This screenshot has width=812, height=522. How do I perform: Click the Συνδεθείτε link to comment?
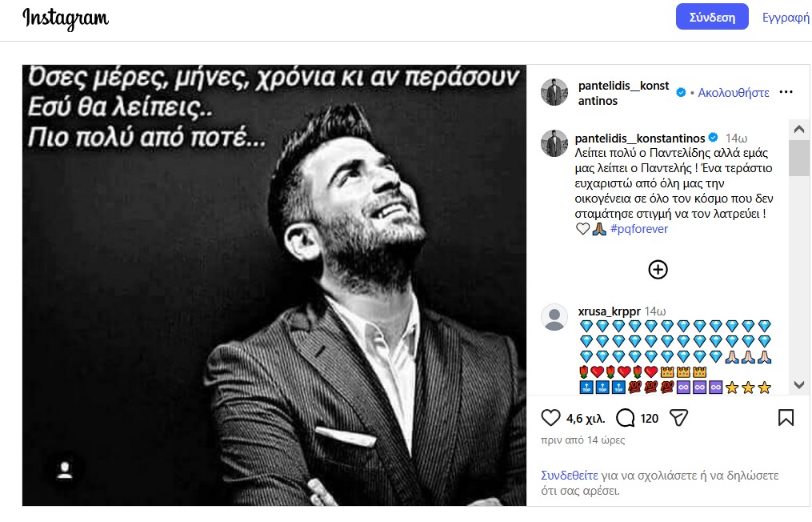coord(569,476)
